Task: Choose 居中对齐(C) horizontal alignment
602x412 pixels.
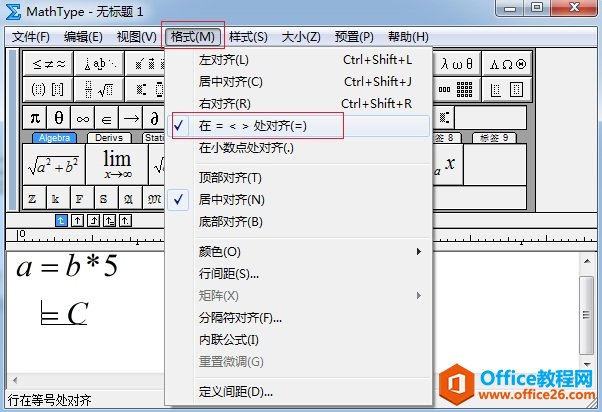Action: 298,82
